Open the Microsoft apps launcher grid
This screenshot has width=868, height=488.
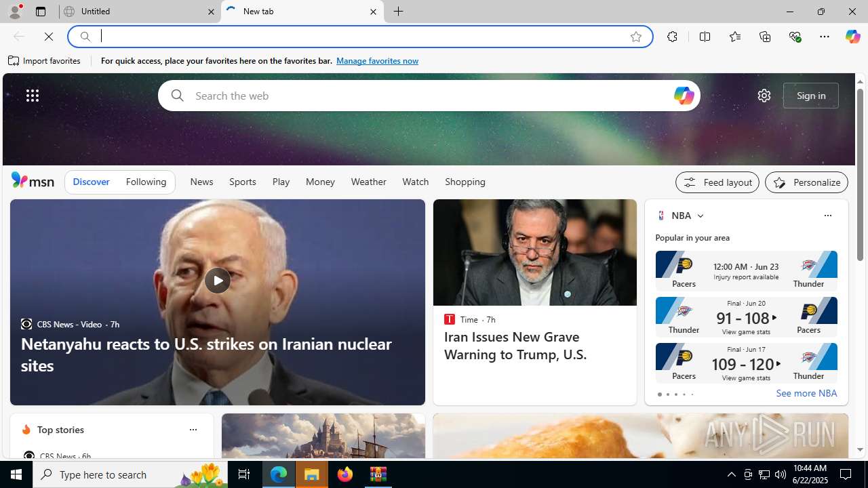[x=33, y=96]
